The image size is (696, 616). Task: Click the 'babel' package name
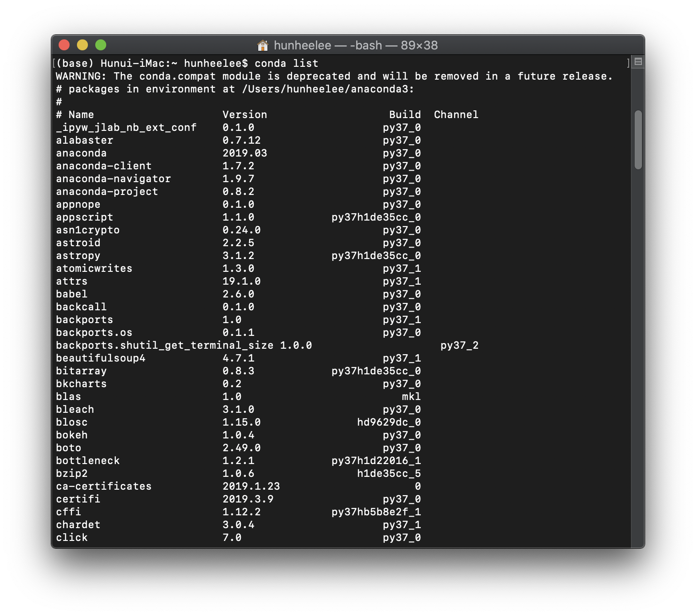[x=72, y=294]
